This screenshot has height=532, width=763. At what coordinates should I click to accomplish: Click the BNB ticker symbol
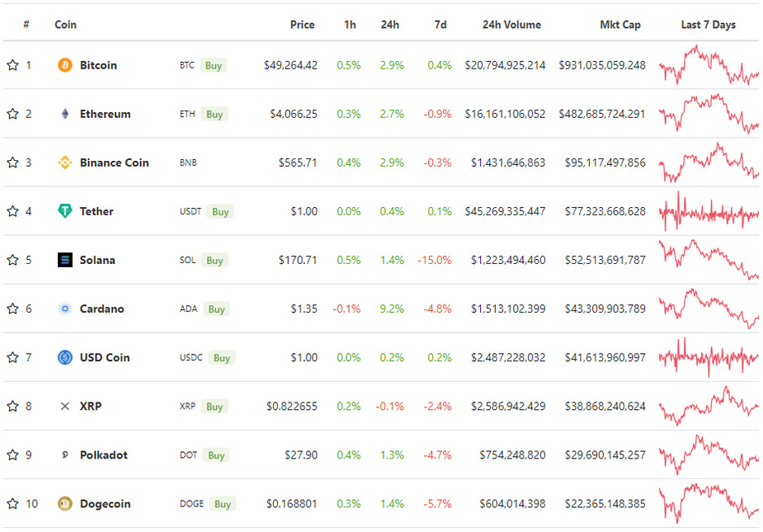[x=188, y=162]
